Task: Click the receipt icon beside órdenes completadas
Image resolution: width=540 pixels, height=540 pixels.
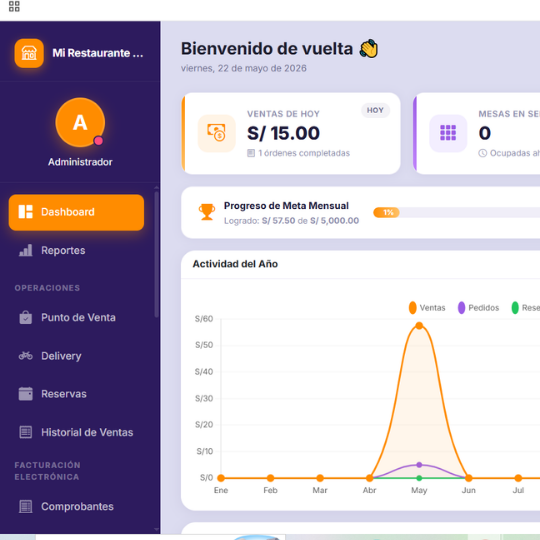Action: click(x=251, y=153)
